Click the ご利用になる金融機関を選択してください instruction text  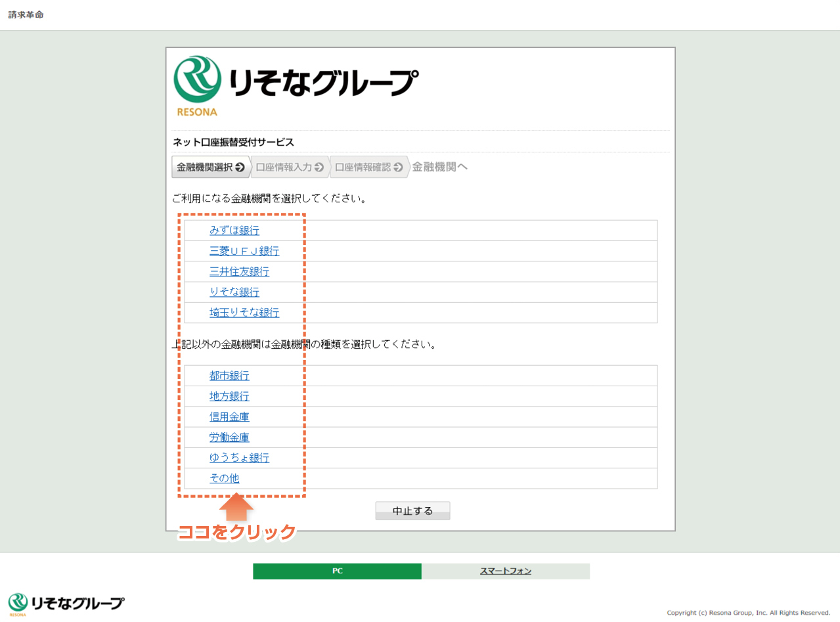tap(269, 198)
